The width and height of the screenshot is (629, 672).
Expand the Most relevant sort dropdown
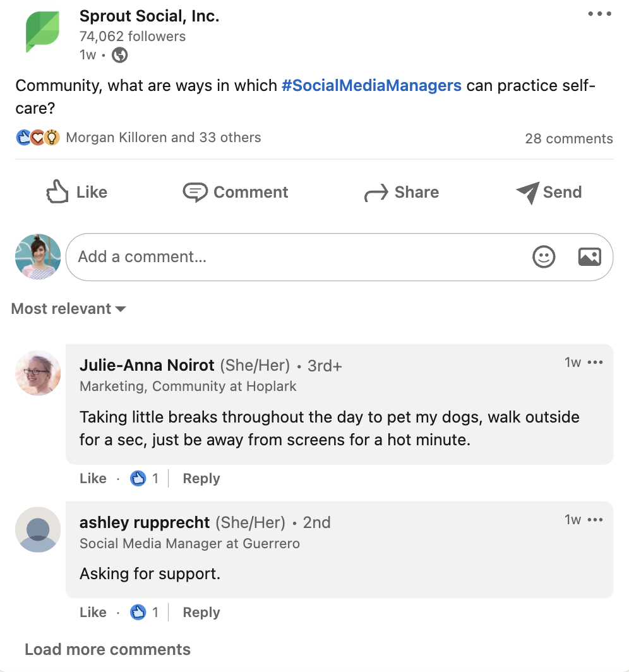pos(68,309)
